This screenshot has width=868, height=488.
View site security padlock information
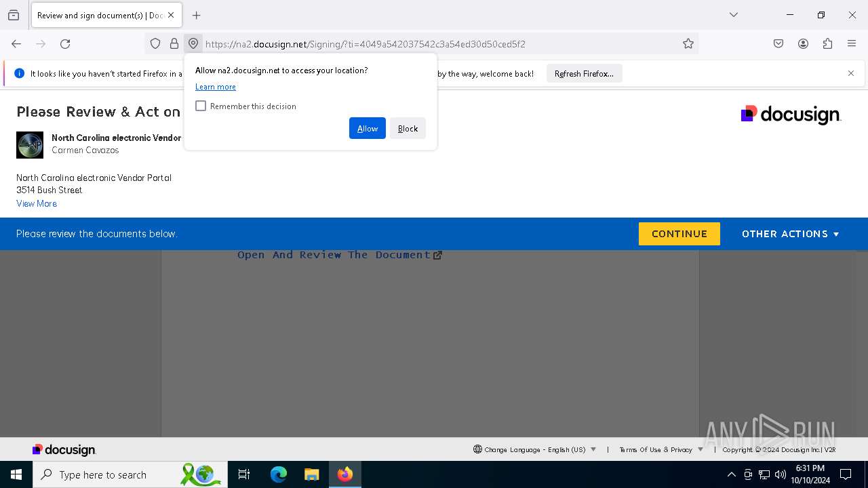[174, 44]
